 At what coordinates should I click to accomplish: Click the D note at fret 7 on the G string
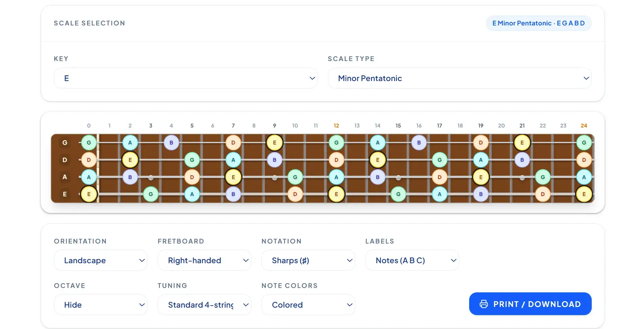pos(233,142)
